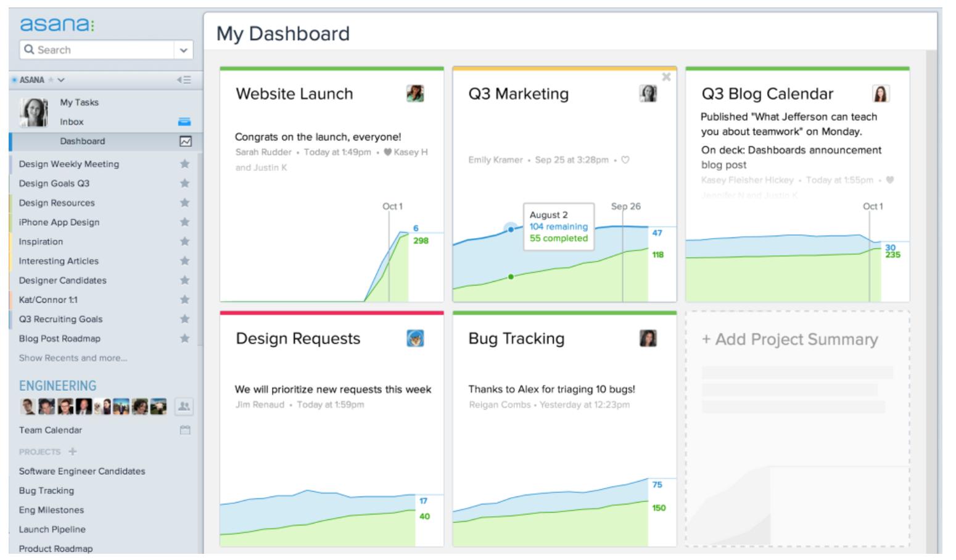This screenshot has width=956, height=560.
Task: Click Website Launch owner avatar
Action: (x=415, y=94)
